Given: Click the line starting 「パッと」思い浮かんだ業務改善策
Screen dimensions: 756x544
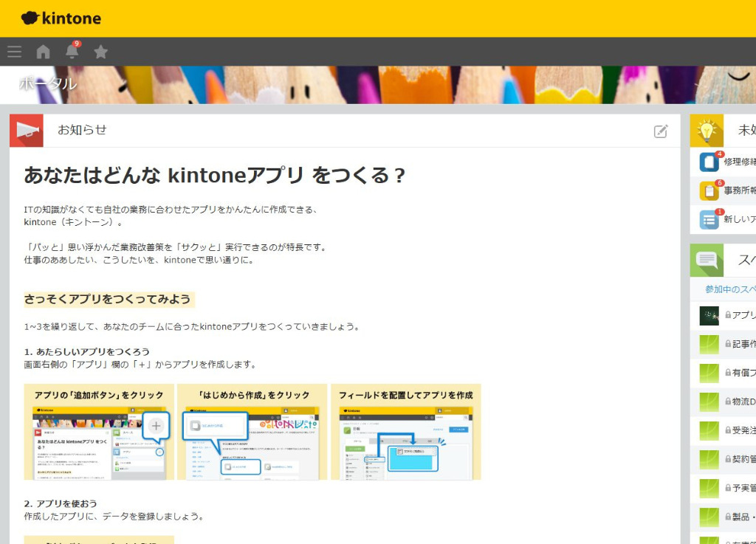Looking at the screenshot, I should click(x=176, y=247).
